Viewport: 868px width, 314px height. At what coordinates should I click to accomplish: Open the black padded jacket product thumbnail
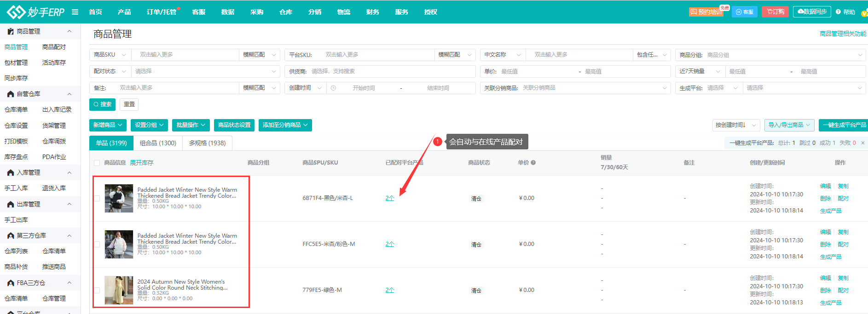click(119, 198)
